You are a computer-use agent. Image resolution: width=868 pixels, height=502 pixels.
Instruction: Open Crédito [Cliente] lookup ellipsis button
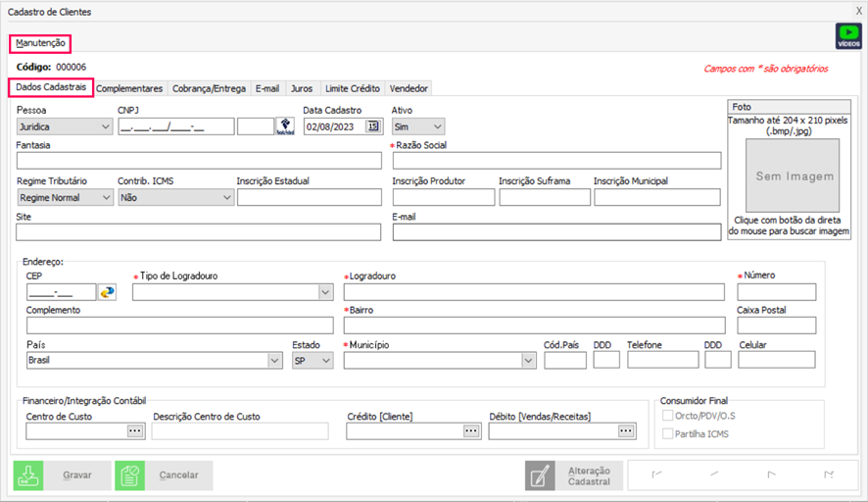click(x=470, y=430)
